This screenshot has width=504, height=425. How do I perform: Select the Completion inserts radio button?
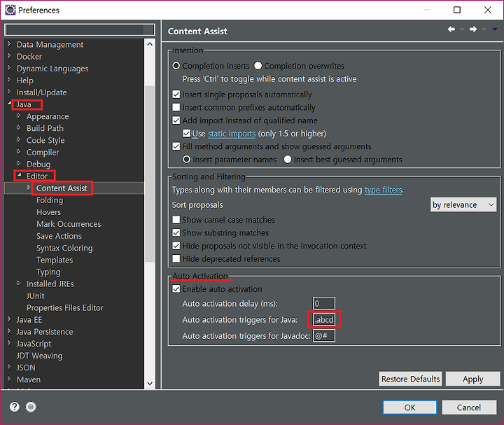176,66
